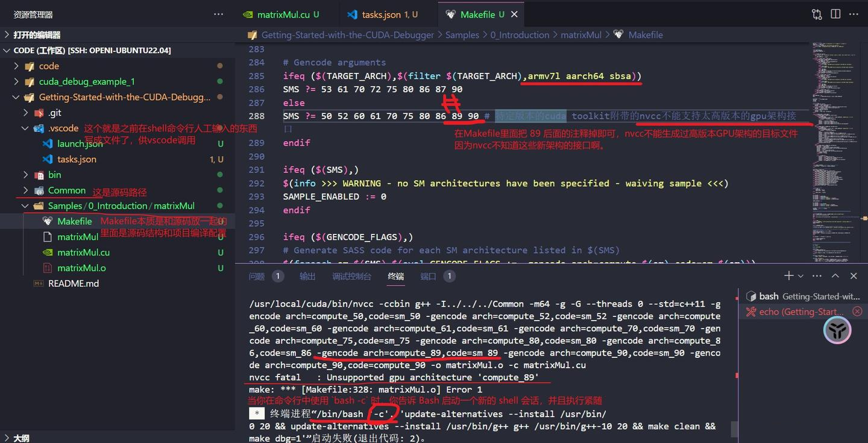
Task: Switch to the tasks.json editor tab
Action: [x=390, y=14]
